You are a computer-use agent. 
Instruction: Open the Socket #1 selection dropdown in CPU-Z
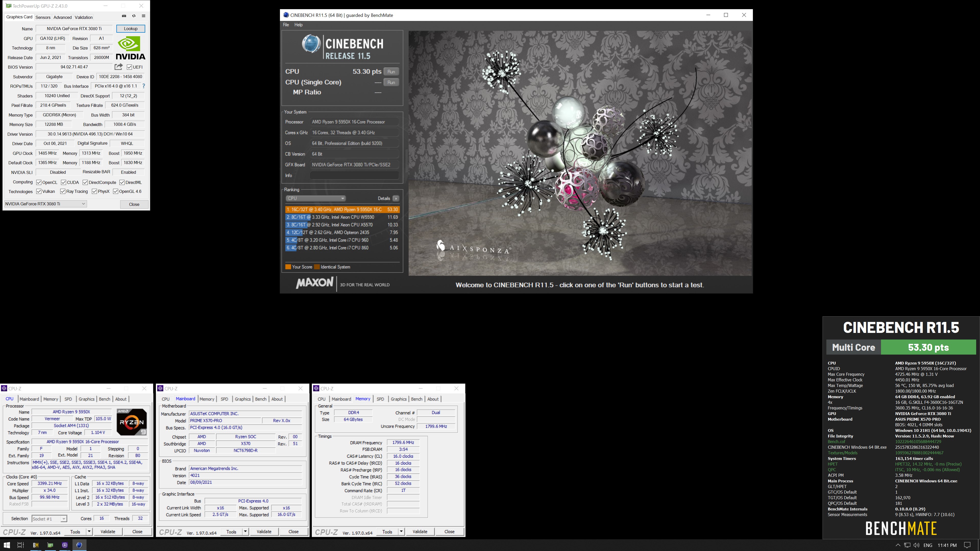(x=49, y=519)
